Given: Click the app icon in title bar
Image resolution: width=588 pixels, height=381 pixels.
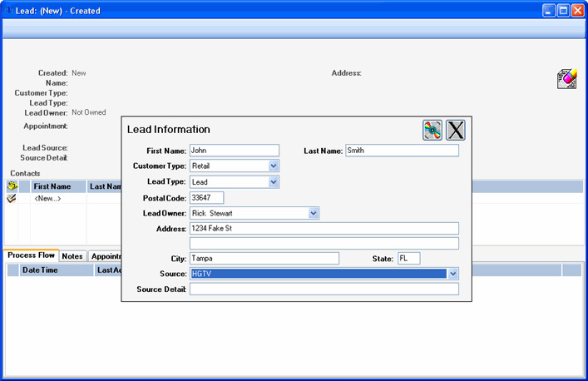Looking at the screenshot, I should pyautogui.click(x=8, y=11).
